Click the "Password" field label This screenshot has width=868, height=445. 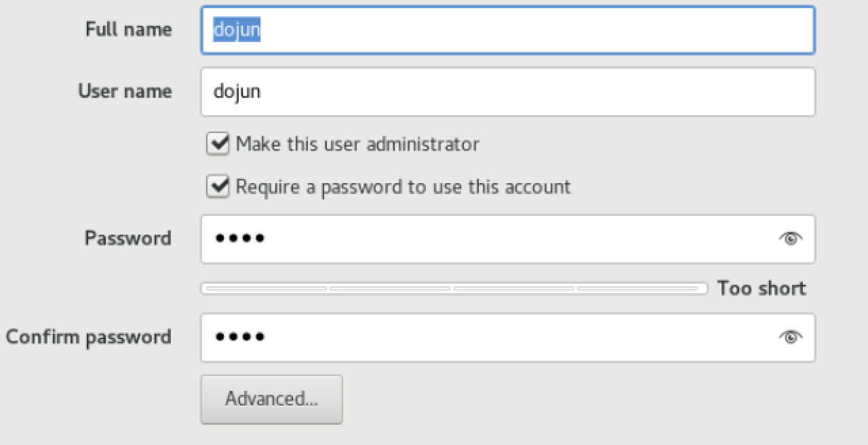point(127,239)
